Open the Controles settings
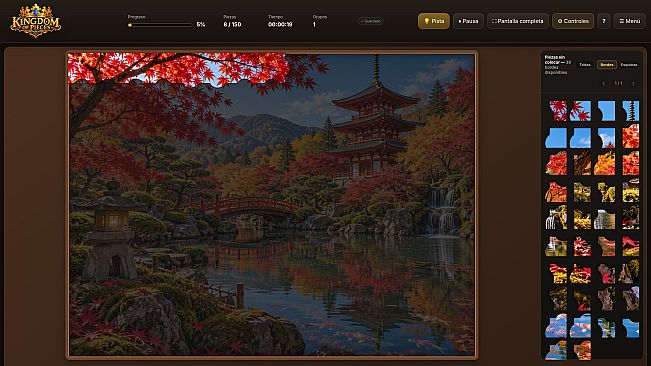The width and height of the screenshot is (651, 366). point(573,21)
